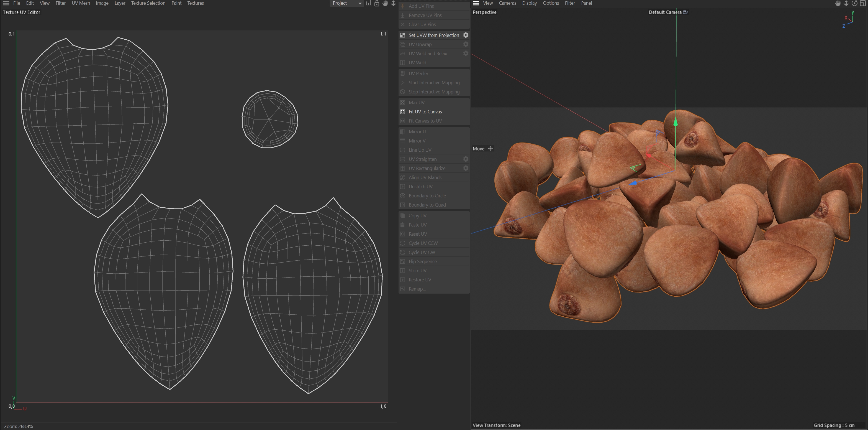Click the viewport orbit camera icon
The image size is (868, 430).
click(854, 3)
